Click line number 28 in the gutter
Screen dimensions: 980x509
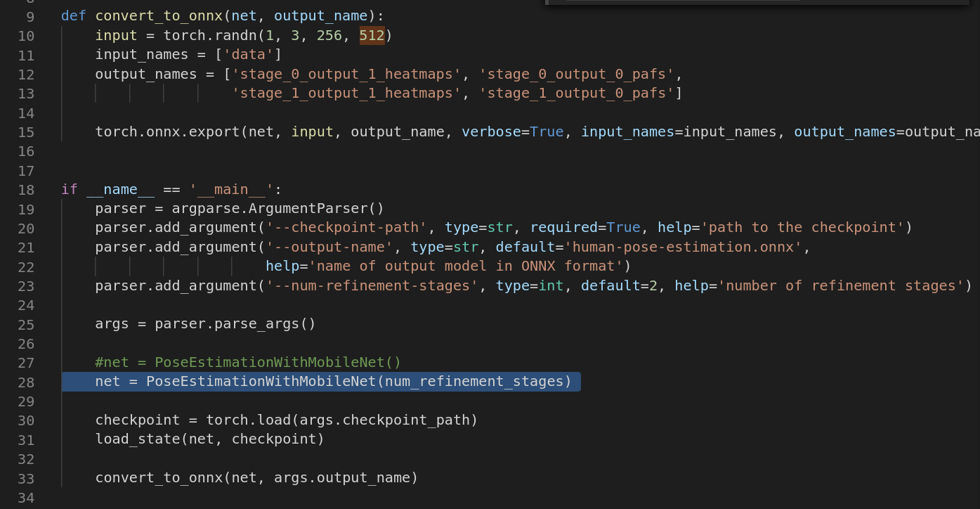click(x=26, y=381)
